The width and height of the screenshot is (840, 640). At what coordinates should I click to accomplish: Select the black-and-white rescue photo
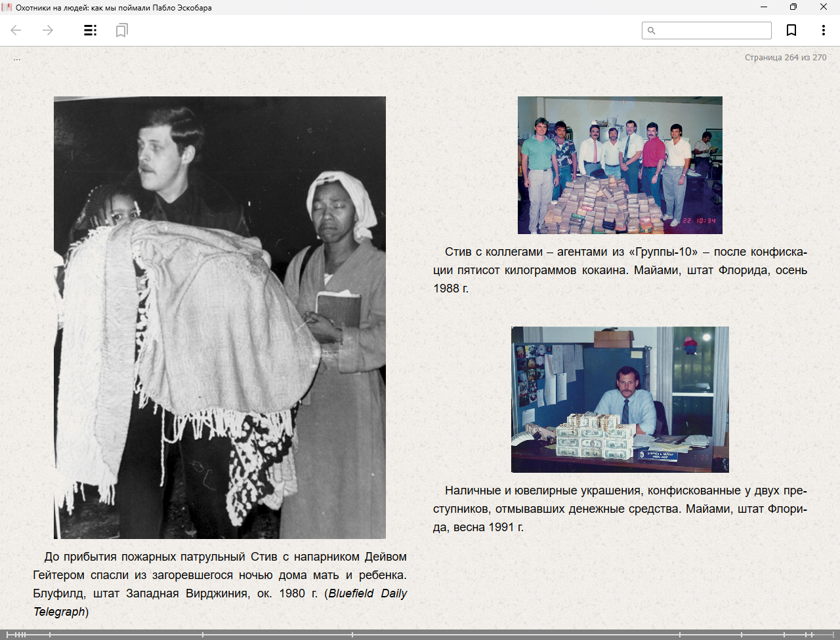[220, 317]
